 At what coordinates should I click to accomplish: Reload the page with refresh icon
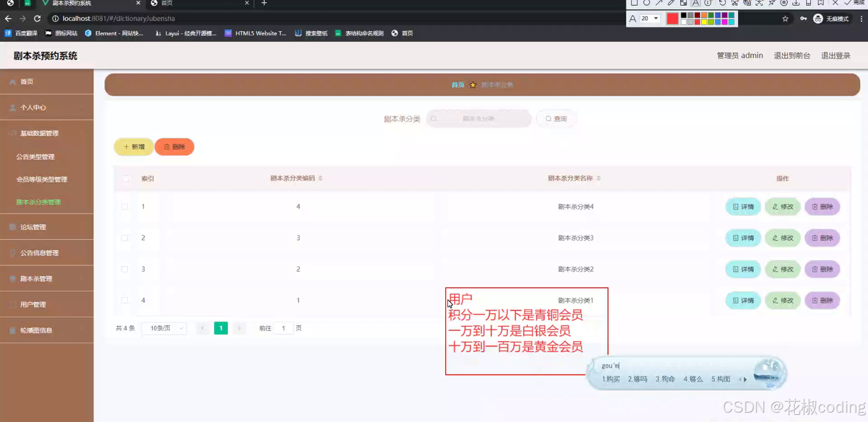click(37, 19)
